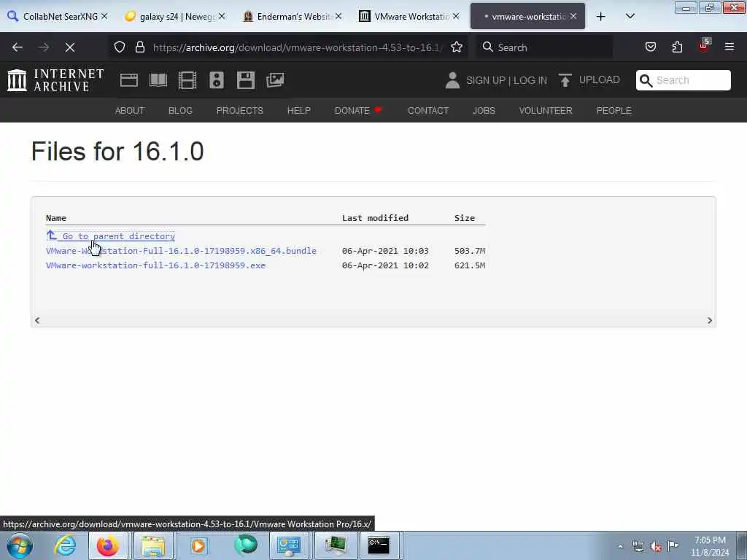
Task: Click the Upload arrow icon
Action: click(565, 80)
